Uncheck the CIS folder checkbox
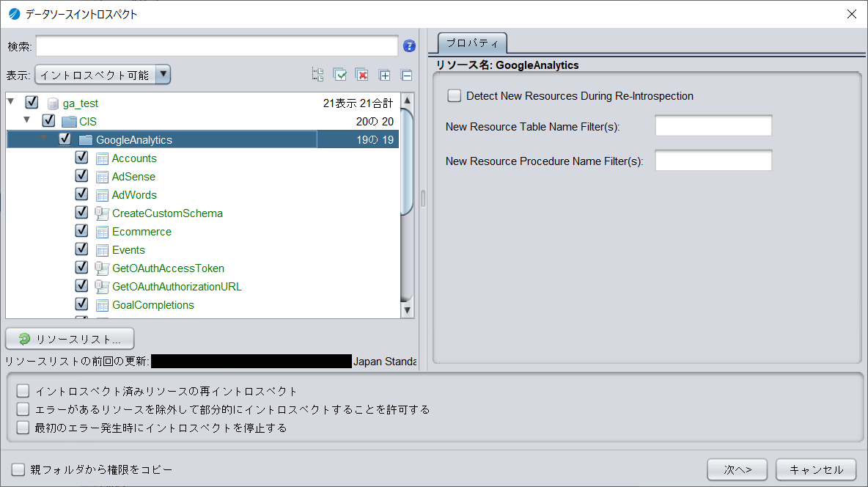This screenshot has height=487, width=868. click(x=48, y=120)
